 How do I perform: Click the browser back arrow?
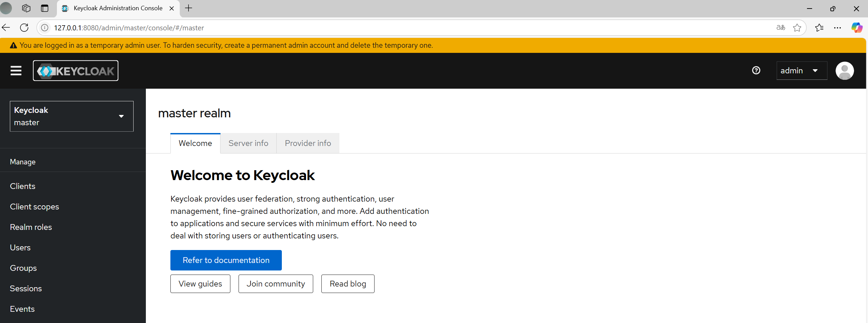click(x=6, y=28)
